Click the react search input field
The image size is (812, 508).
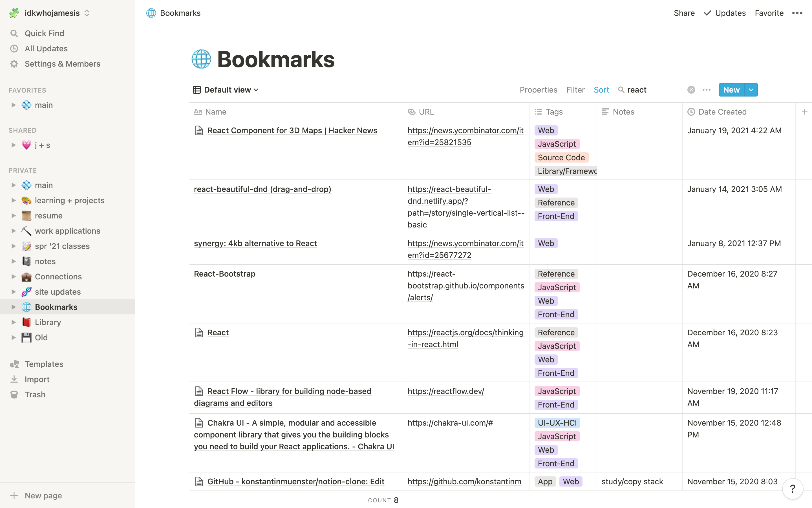pyautogui.click(x=654, y=90)
